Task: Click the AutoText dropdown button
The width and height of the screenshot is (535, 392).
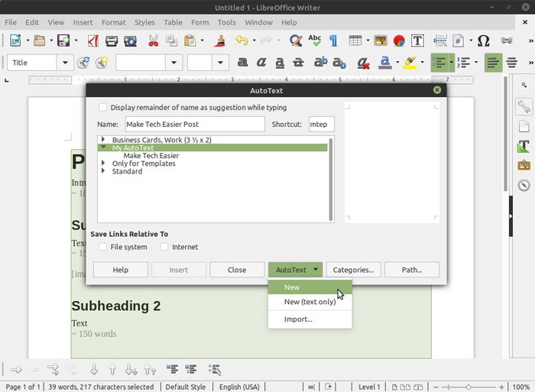Action: 296,270
